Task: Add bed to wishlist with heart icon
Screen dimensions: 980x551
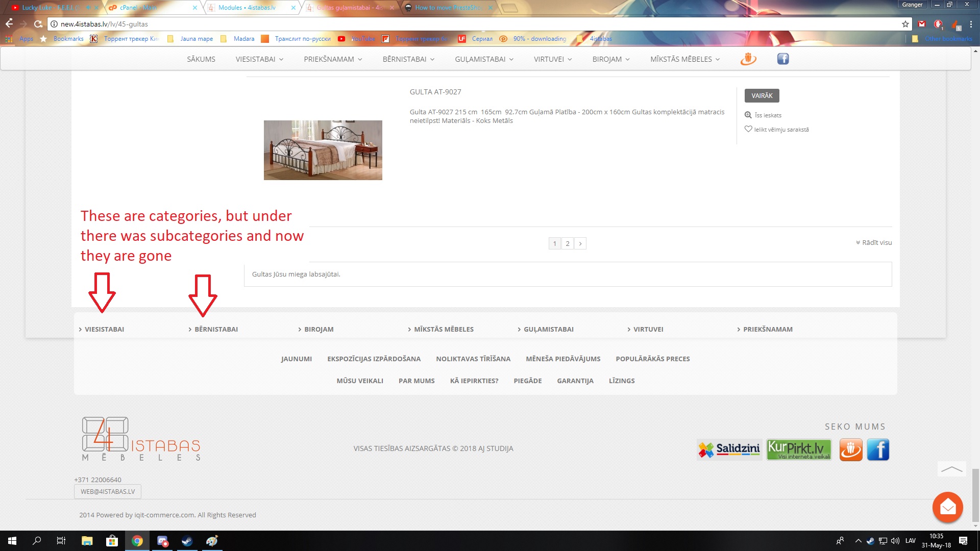Action: click(748, 129)
